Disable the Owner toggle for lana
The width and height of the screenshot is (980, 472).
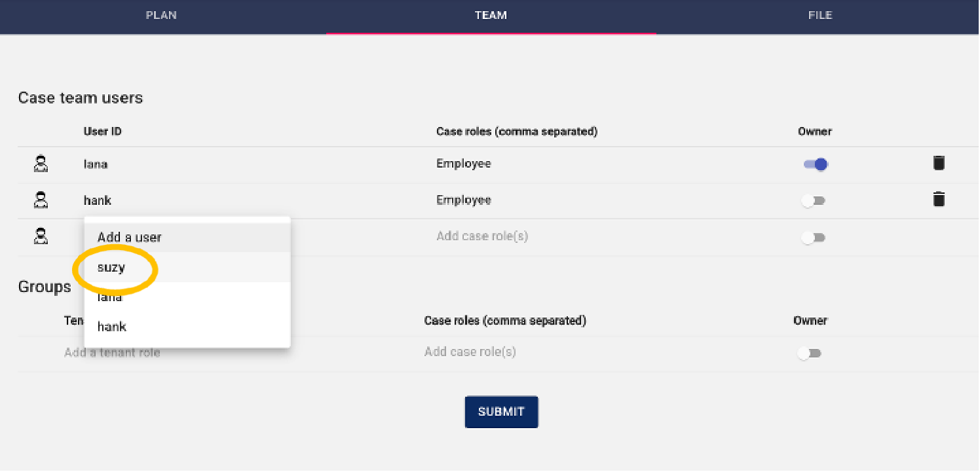(814, 164)
